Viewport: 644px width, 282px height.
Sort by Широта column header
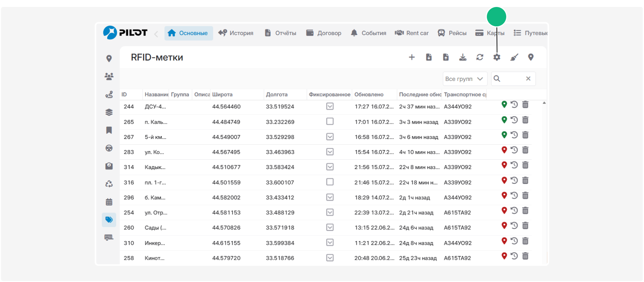click(237, 94)
